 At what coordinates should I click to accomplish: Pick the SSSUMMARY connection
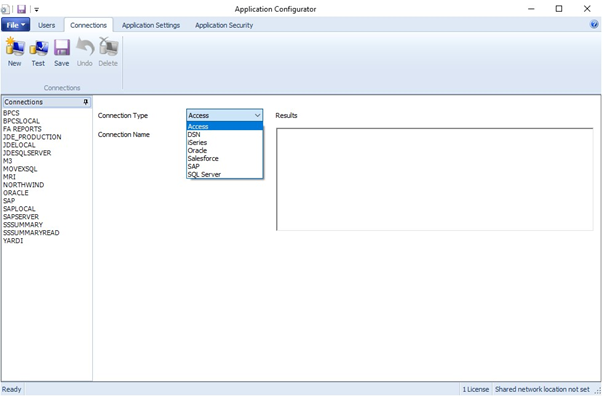pyautogui.click(x=23, y=225)
